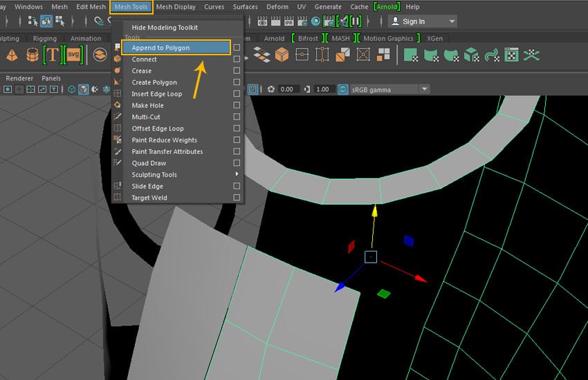
Task: Open Quad Draw options box
Action: 237,163
